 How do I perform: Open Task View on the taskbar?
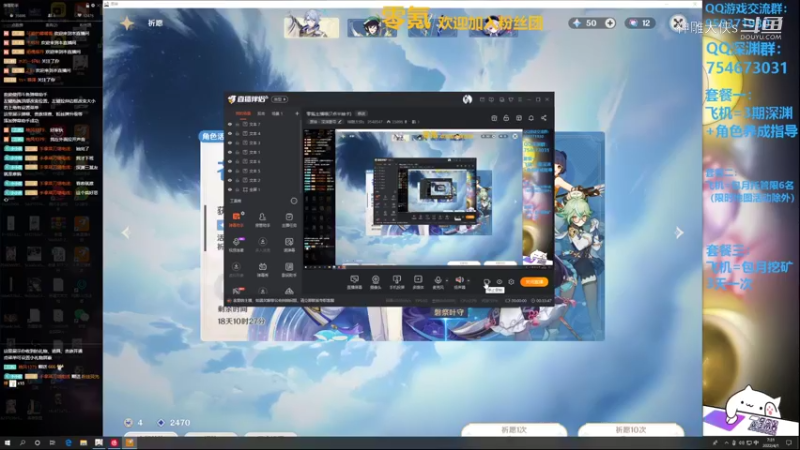coord(52,443)
